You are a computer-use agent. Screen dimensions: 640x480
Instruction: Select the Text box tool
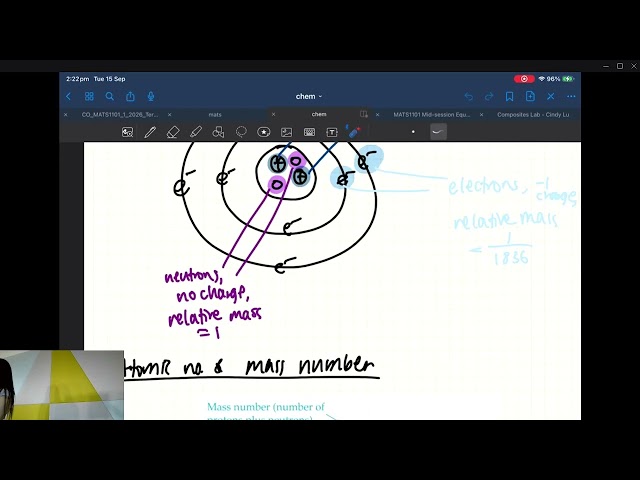[x=332, y=132]
